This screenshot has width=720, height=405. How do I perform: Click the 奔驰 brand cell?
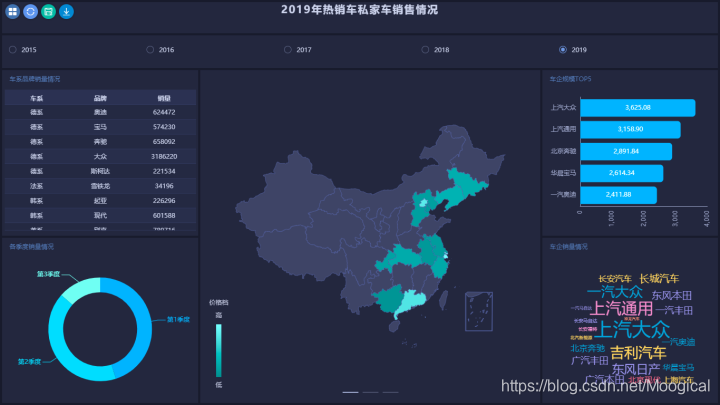click(100, 141)
